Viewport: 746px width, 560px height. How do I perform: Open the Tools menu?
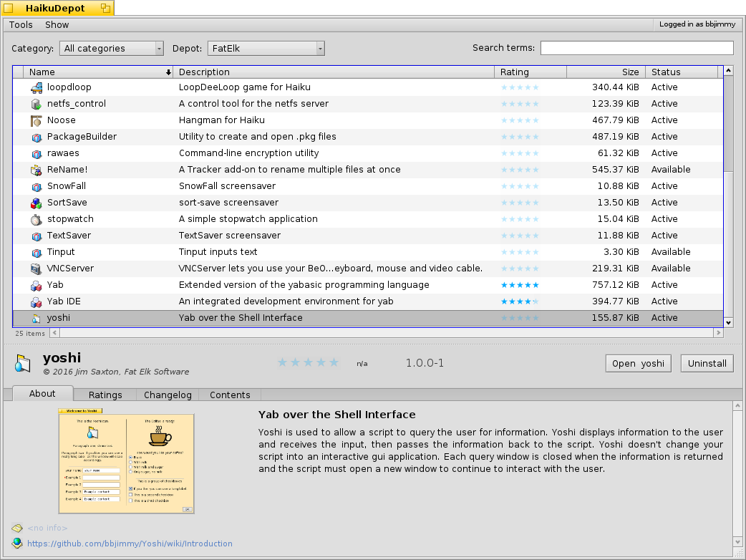[x=21, y=24]
